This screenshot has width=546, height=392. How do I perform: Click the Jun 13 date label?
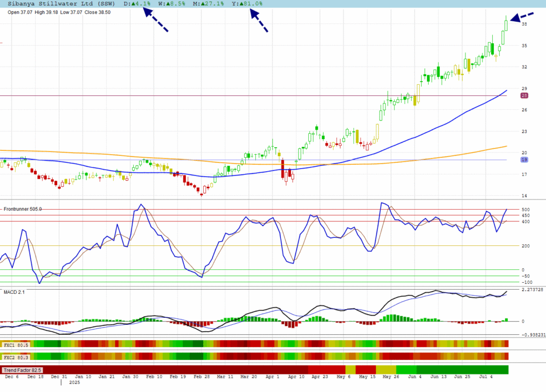[438, 377]
